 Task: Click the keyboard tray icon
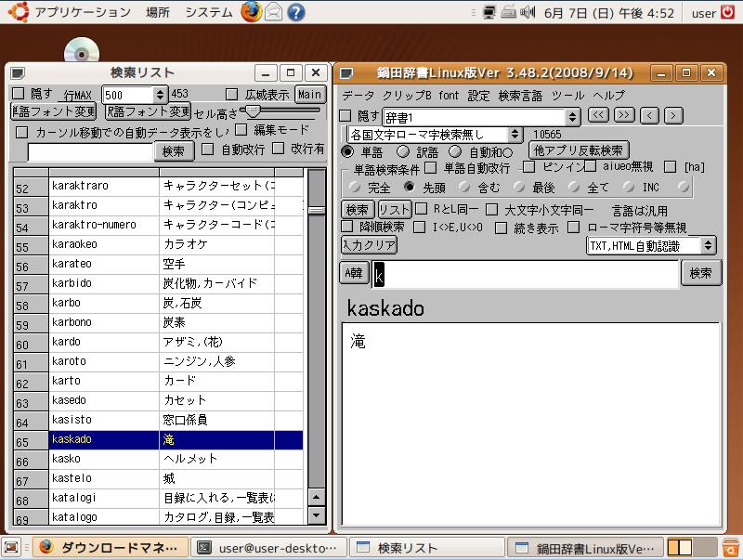click(x=508, y=12)
